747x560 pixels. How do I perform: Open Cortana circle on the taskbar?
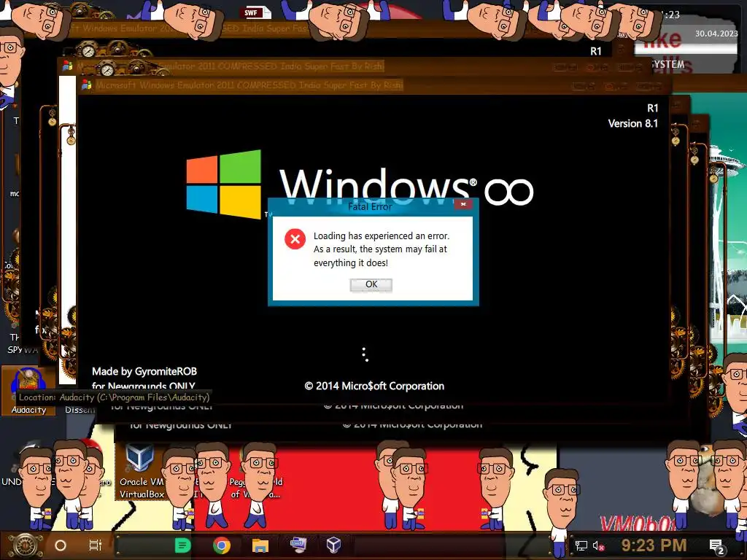pyautogui.click(x=61, y=545)
